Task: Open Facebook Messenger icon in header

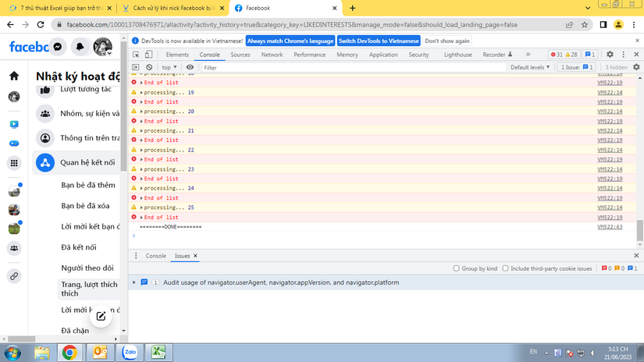Action: tap(58, 47)
